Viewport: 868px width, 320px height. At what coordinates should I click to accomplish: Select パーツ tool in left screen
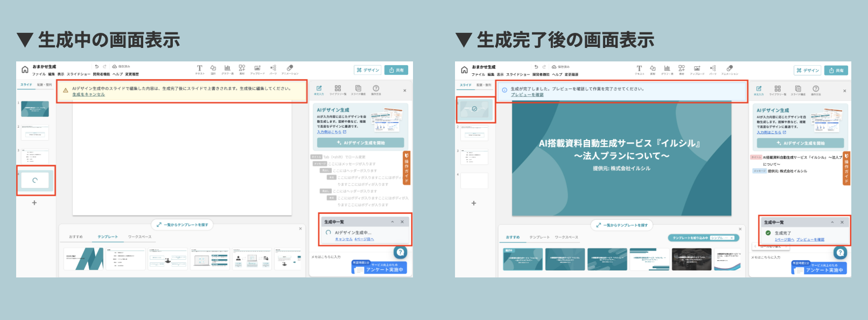[273, 70]
